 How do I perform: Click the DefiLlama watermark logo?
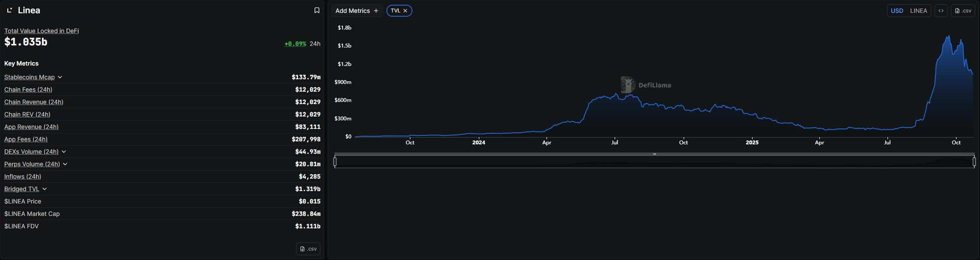(627, 85)
